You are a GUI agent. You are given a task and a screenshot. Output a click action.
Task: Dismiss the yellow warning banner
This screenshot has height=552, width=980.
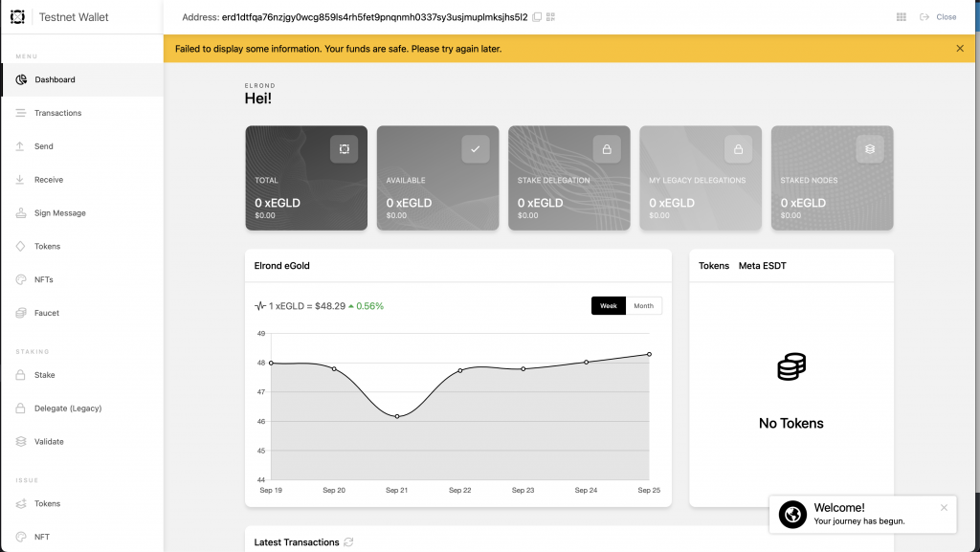960,49
